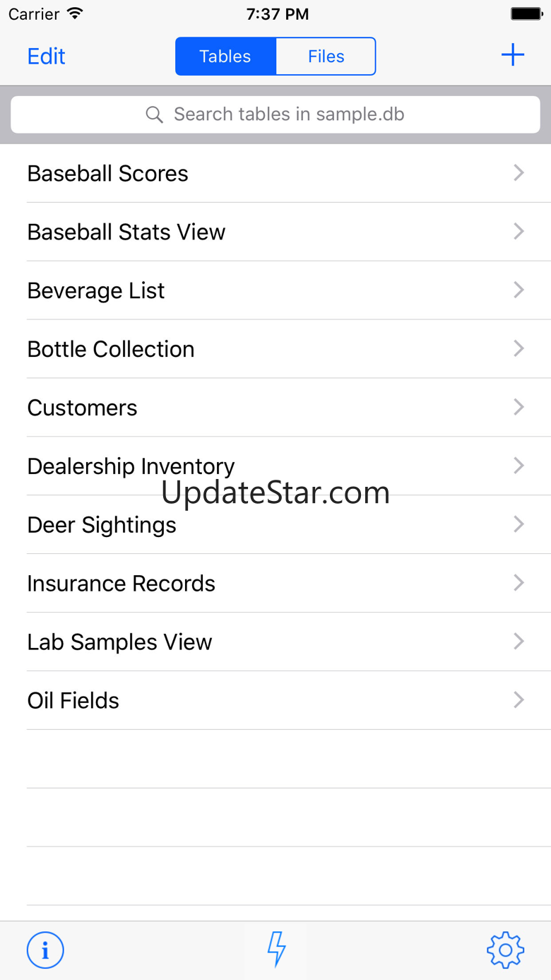Viewport: 551px width, 980px height.
Task: Switch to the Tables tab
Action: pyautogui.click(x=225, y=57)
